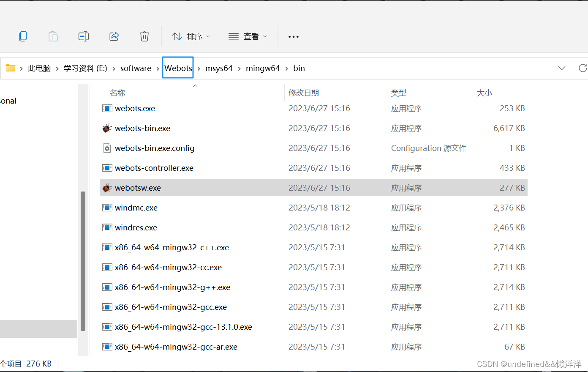Select the webots-controller.exe file name

[154, 168]
